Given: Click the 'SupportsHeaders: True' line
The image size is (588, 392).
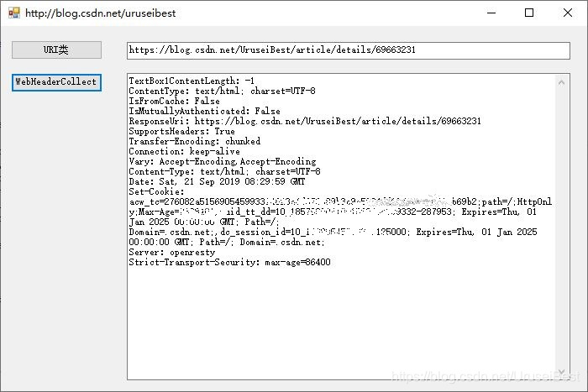Looking at the screenshot, I should tap(182, 132).
